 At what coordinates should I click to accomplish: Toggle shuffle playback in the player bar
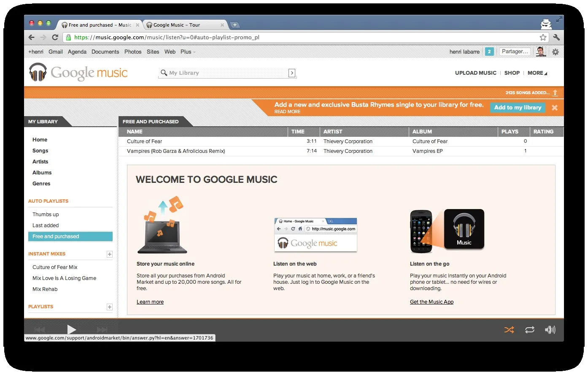click(x=509, y=330)
